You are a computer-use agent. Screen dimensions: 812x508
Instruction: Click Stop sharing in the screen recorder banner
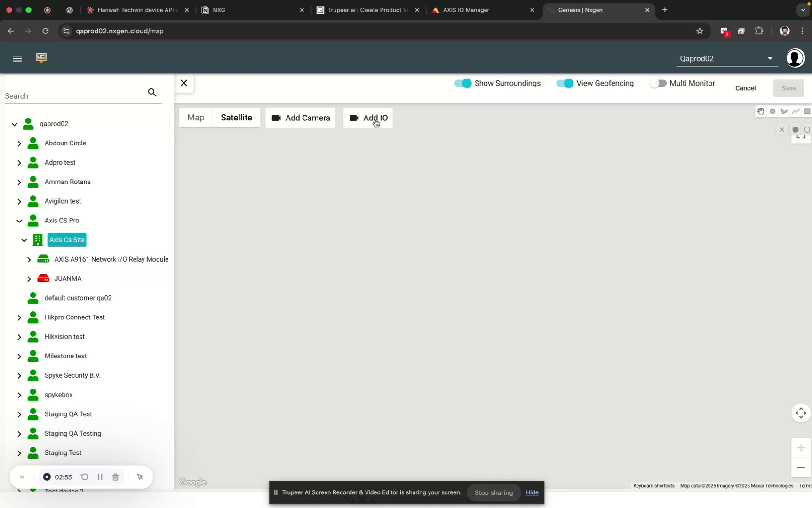(x=493, y=492)
